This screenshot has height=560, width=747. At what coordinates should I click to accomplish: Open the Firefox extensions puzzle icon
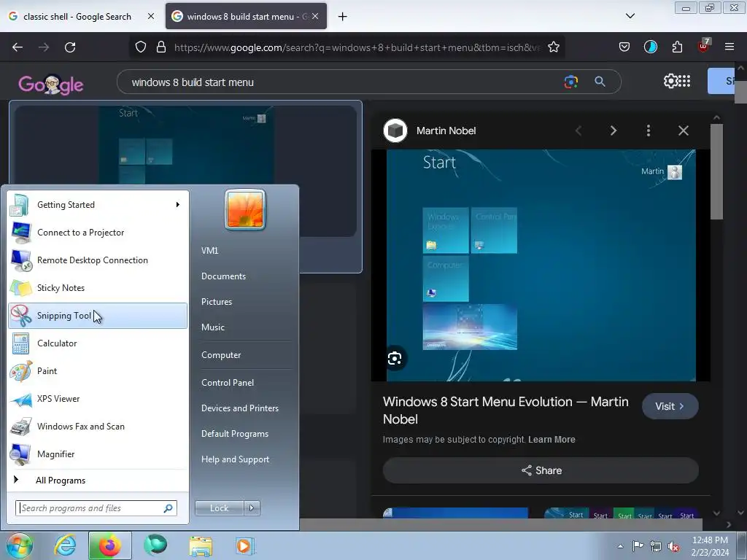click(677, 47)
